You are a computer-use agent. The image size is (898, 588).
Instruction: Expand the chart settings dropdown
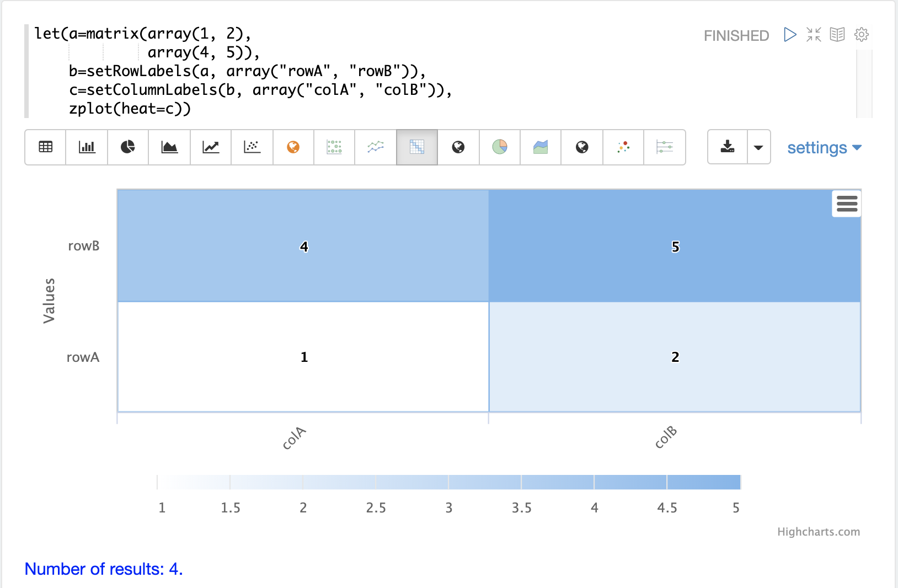click(x=824, y=148)
